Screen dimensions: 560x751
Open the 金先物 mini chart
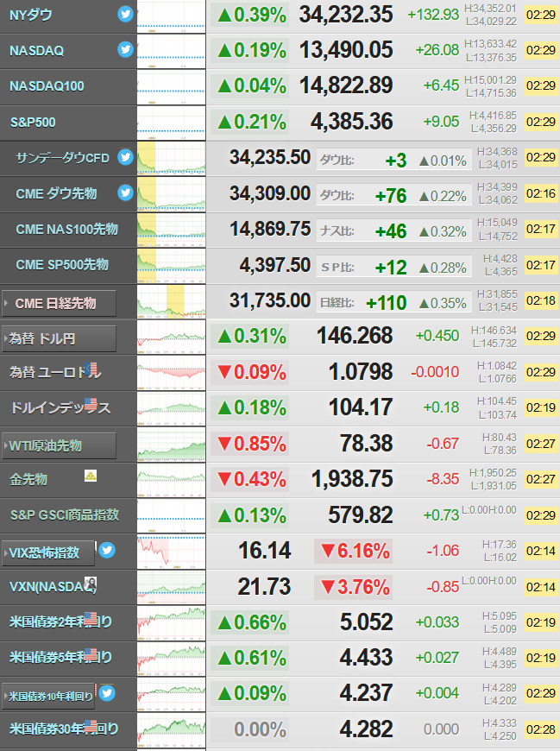click(172, 480)
